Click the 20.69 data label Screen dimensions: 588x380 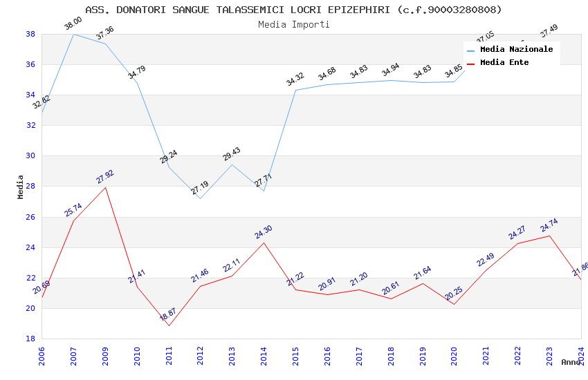click(x=42, y=287)
